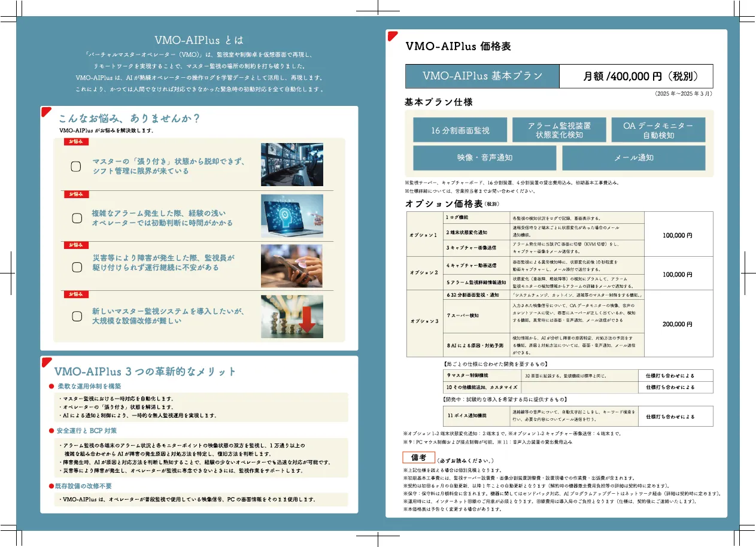Click the こんなお悩み、ありませんか？ heading
This screenshot has height=547, width=756.
click(x=129, y=118)
